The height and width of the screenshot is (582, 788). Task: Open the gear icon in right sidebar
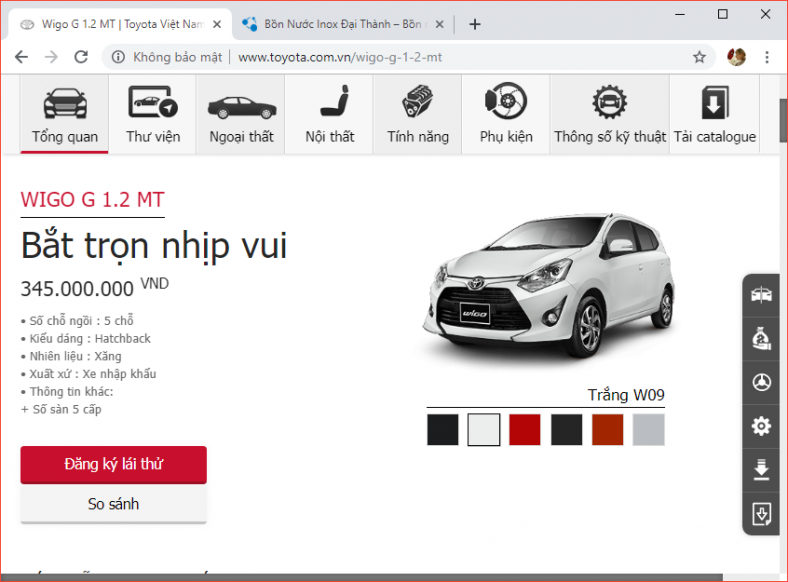(x=761, y=427)
